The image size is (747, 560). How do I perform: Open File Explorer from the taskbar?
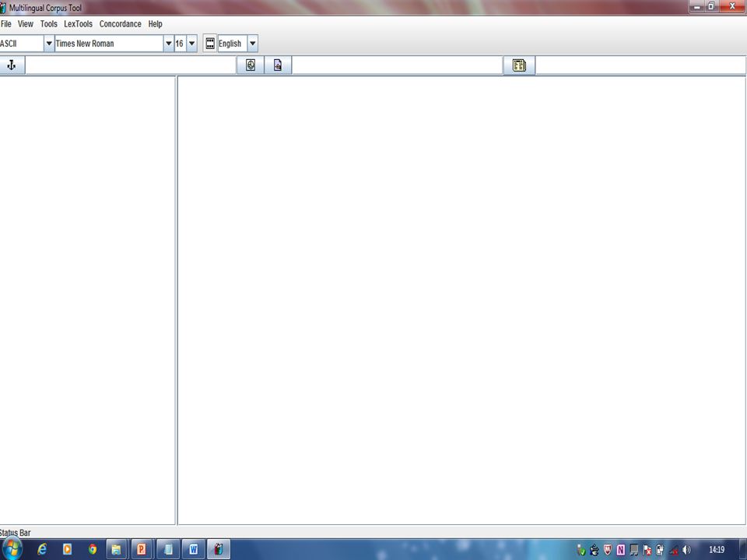point(116,550)
